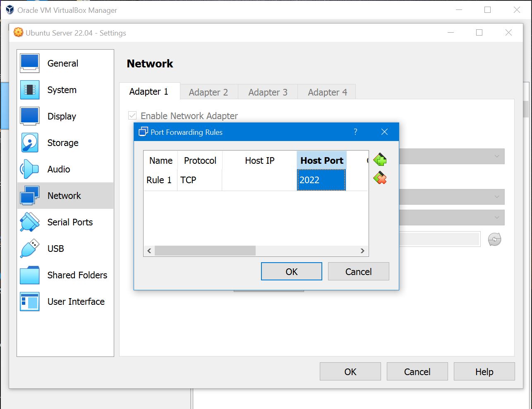Switch to Adapter 2 tab
Screen dimensions: 532x409
[208, 92]
